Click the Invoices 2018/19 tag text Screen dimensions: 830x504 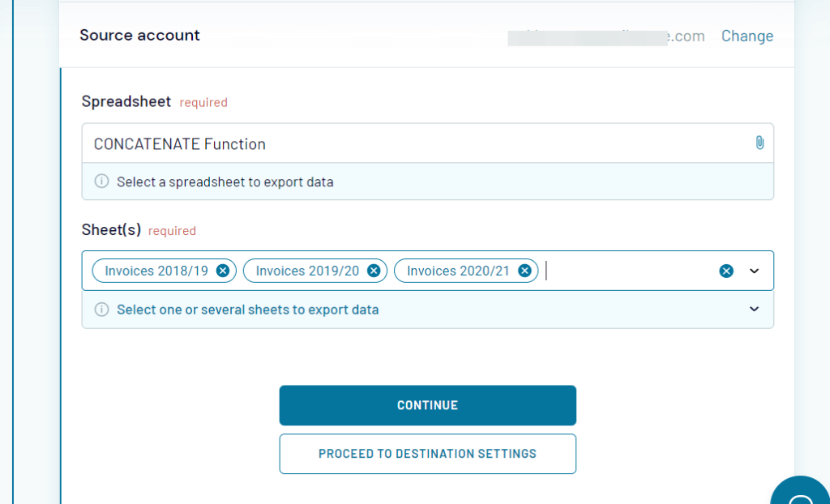[156, 271]
